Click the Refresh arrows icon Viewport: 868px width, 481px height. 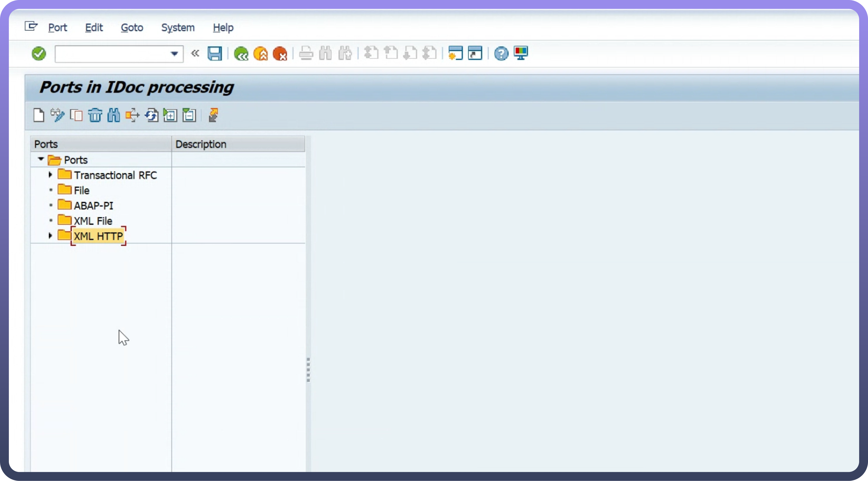pos(152,115)
